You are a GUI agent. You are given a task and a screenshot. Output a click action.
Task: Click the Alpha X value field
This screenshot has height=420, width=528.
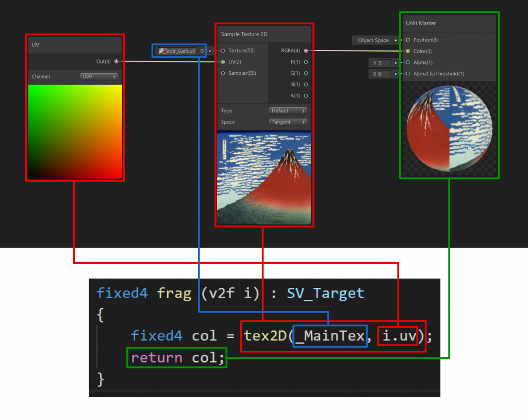[x=381, y=62]
